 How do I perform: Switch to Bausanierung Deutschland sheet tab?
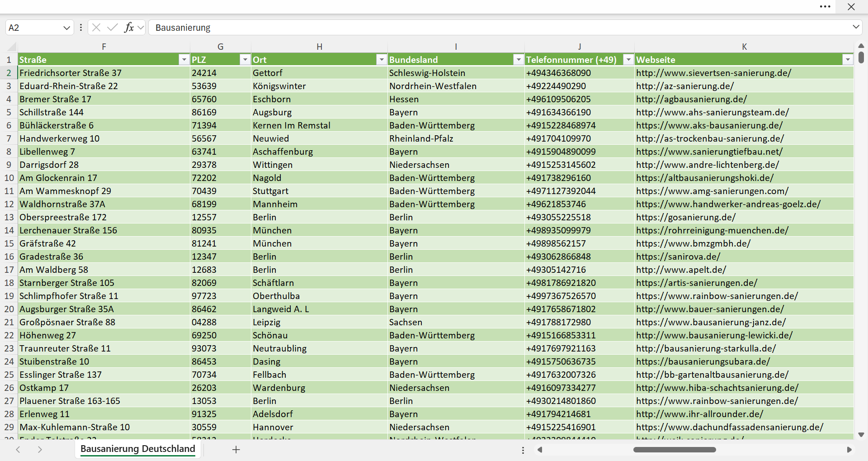138,449
